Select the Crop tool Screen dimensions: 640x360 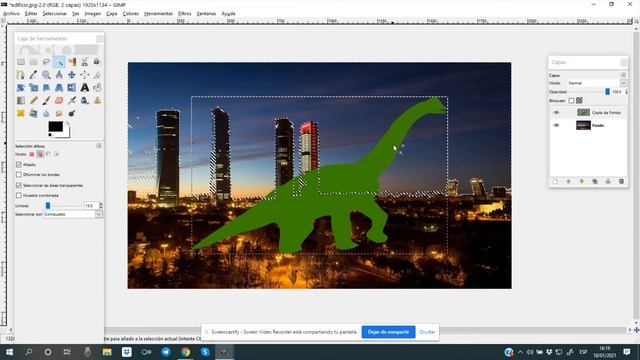coord(97,75)
